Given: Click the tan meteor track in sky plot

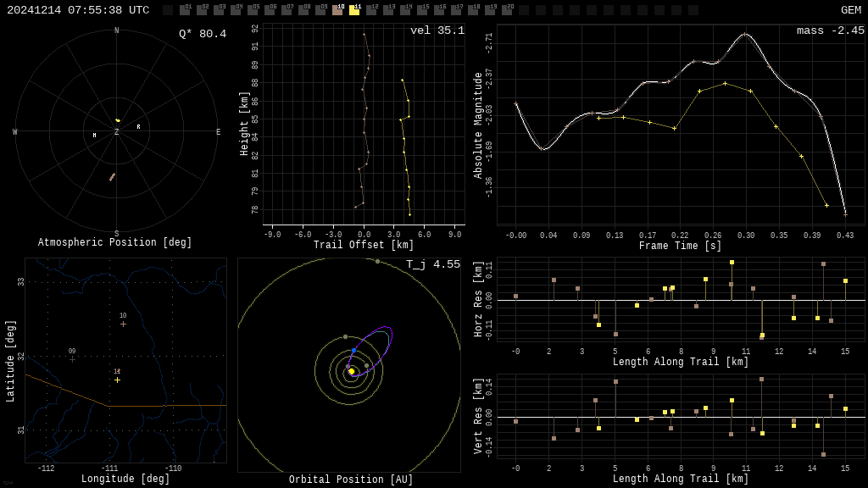Looking at the screenshot, I should (112, 177).
